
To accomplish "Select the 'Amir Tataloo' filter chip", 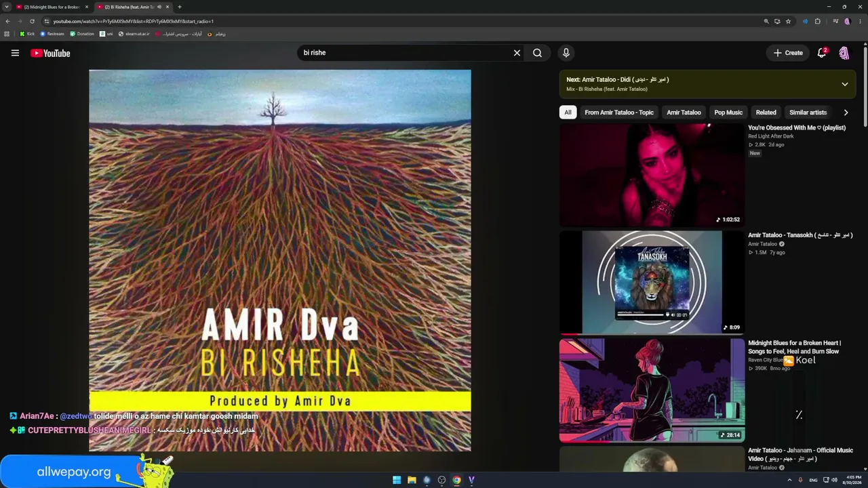I will (x=684, y=113).
